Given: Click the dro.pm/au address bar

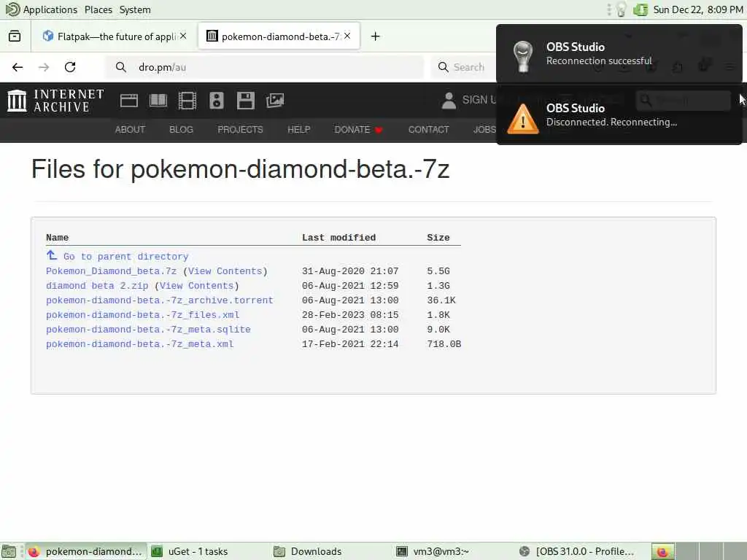Looking at the screenshot, I should coord(264,67).
